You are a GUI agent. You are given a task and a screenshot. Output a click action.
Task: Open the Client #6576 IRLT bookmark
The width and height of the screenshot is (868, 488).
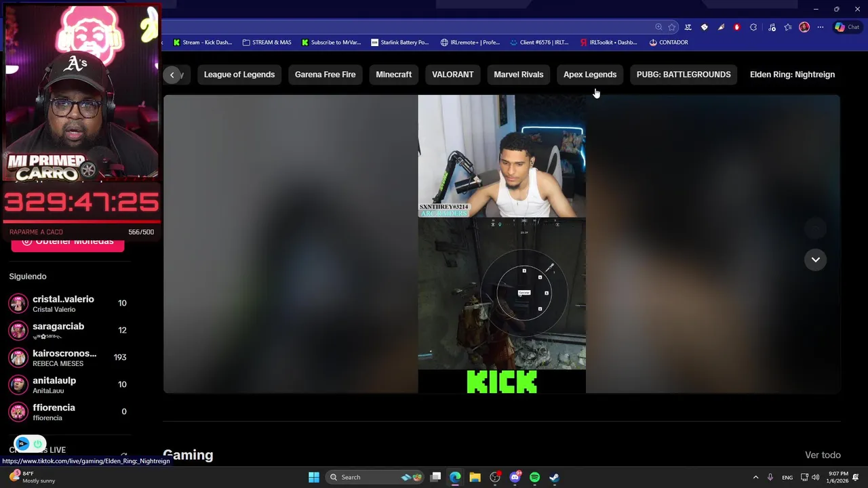(x=539, y=42)
